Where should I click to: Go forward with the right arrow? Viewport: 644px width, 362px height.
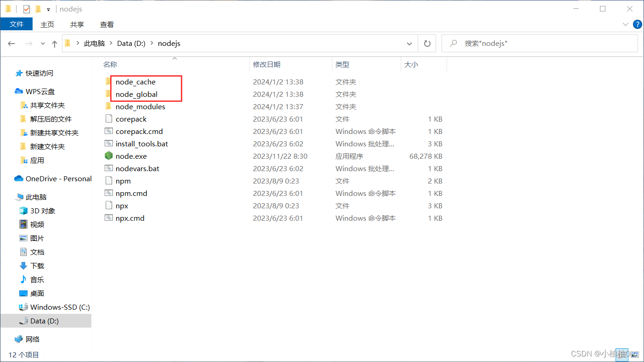[x=29, y=44]
